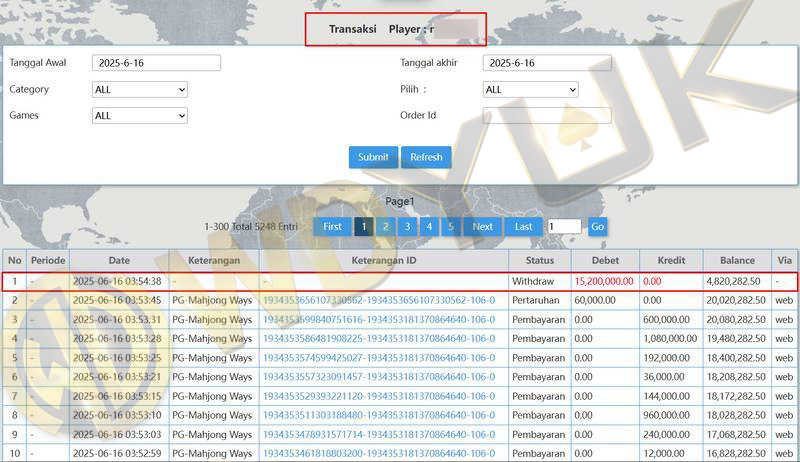Click the Tanggal akhir date field
This screenshot has height=462, width=800.
pos(547,63)
